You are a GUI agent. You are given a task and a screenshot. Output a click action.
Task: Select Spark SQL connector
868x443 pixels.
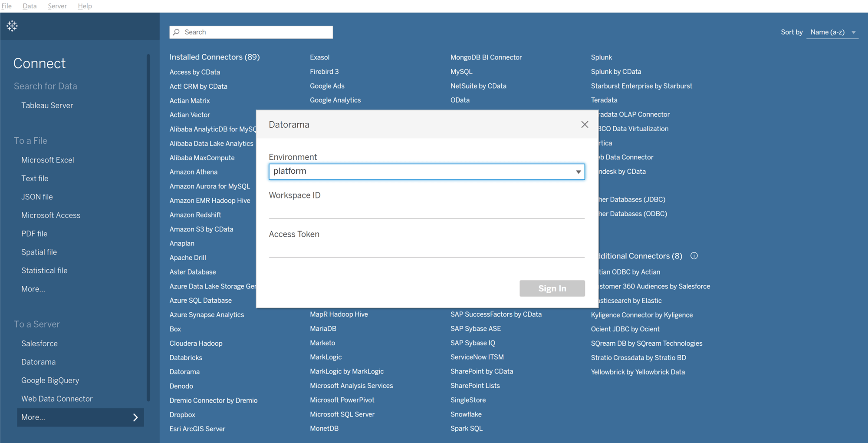tap(467, 429)
